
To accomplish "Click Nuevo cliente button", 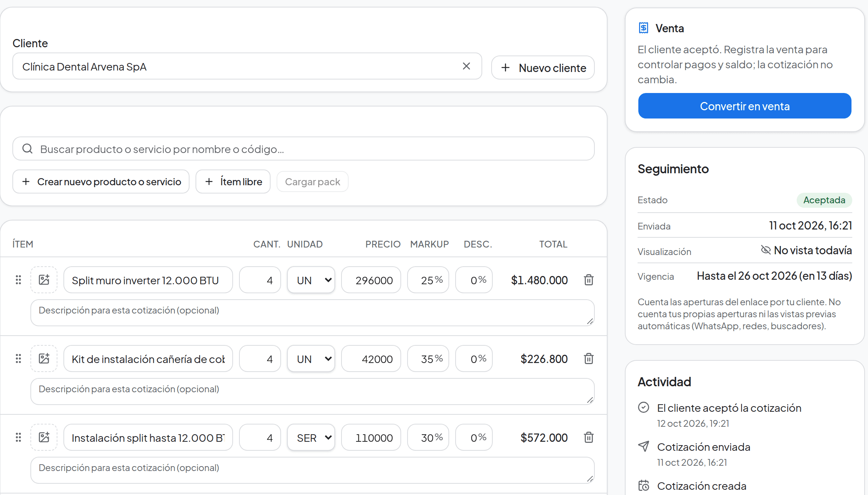I will coord(543,68).
